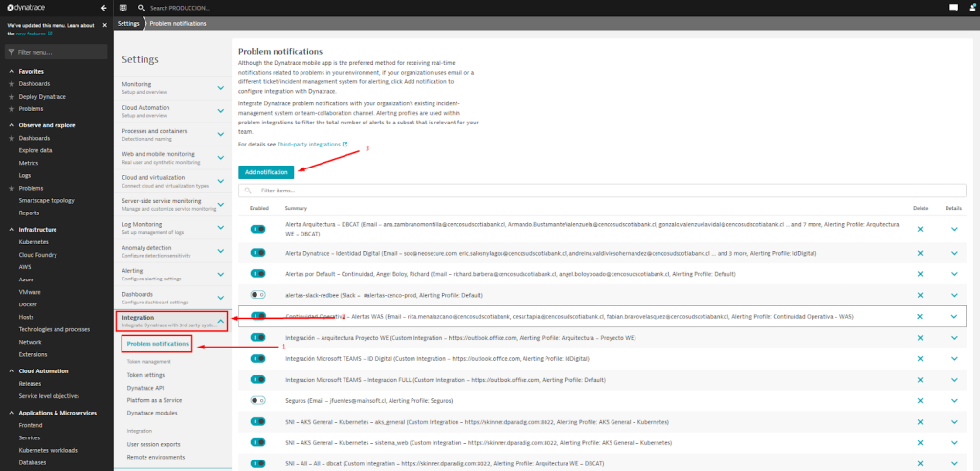The image size is (980, 471).
Task: Open Platform as a Service page
Action: [x=154, y=400]
